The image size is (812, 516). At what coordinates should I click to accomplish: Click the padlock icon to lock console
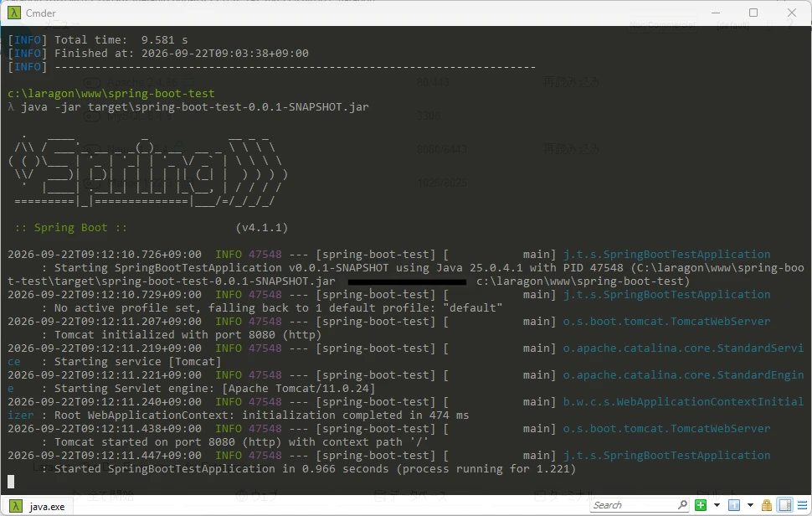767,505
